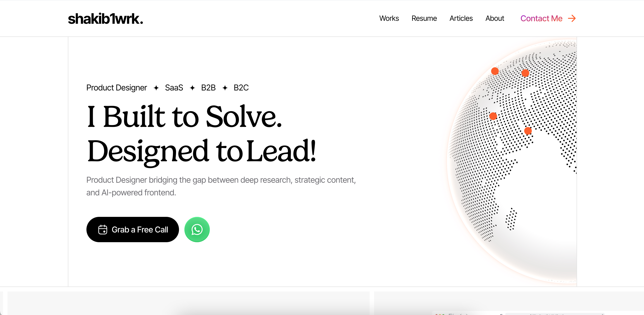Click the star separator before B2C
Screen dimensions: 644x315
(225, 88)
